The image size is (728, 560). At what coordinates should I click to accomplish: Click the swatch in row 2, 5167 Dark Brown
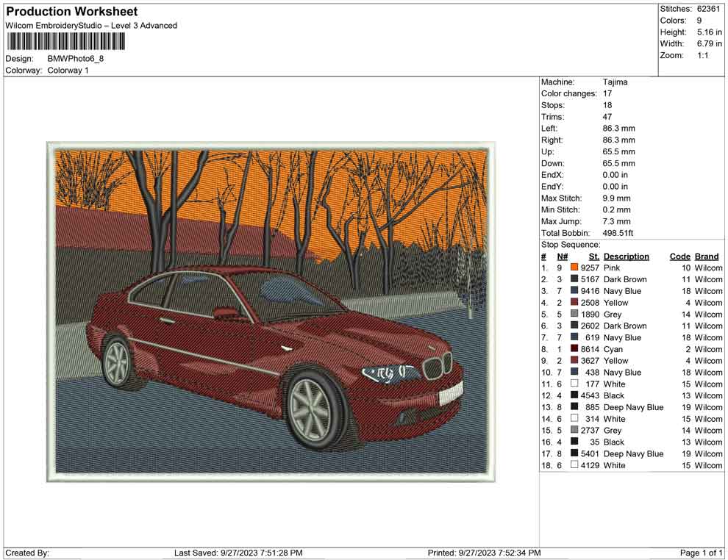tap(574, 279)
